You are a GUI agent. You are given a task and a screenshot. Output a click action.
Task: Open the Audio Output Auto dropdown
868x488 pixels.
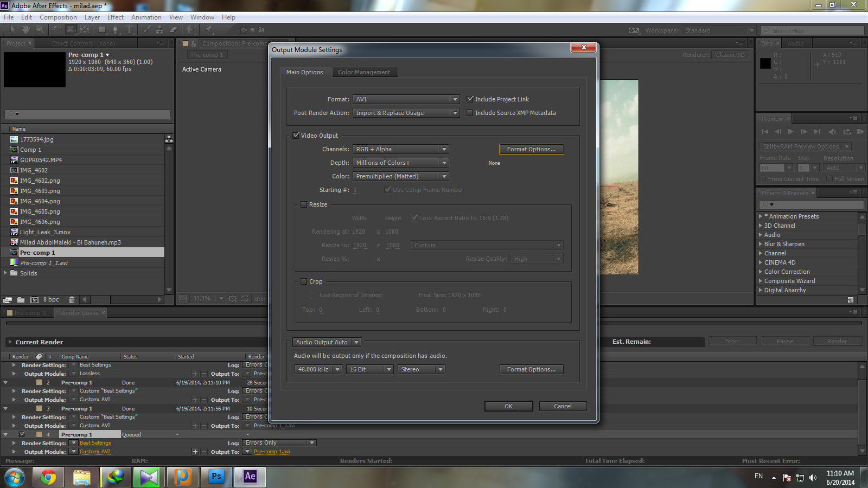327,342
